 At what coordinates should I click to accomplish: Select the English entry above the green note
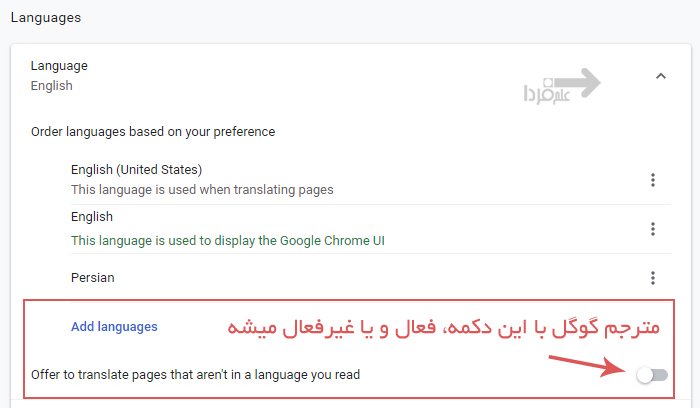pyautogui.click(x=92, y=217)
